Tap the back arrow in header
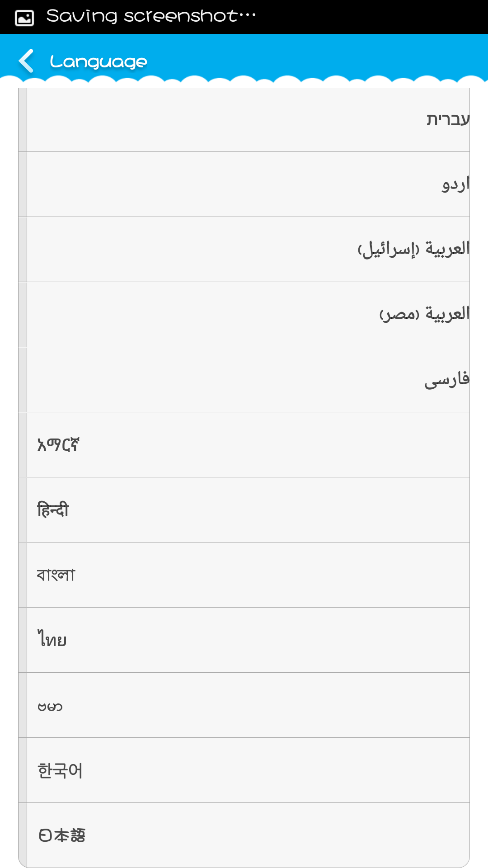This screenshot has width=488, height=868. pos(26,61)
